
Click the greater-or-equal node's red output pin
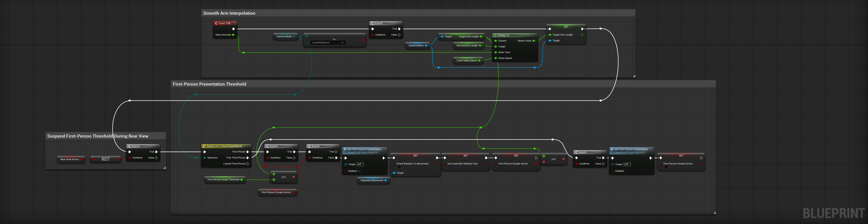click(x=563, y=159)
